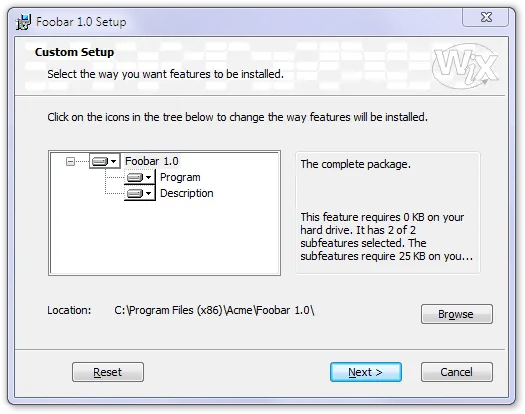Click the install location path text
This screenshot has width=525, height=414.
(x=214, y=310)
